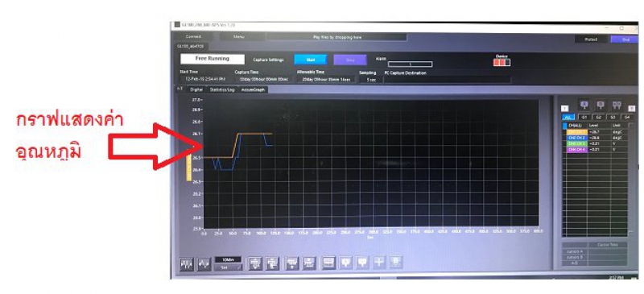644x294 pixels.
Task: Click the first vertical span adjust icon
Action: 255,263
